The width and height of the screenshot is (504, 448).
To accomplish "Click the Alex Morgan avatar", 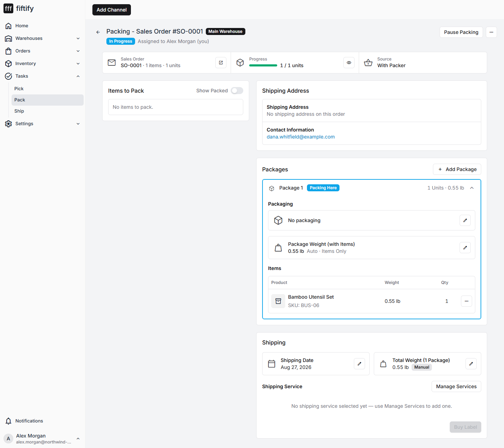I will (8, 439).
